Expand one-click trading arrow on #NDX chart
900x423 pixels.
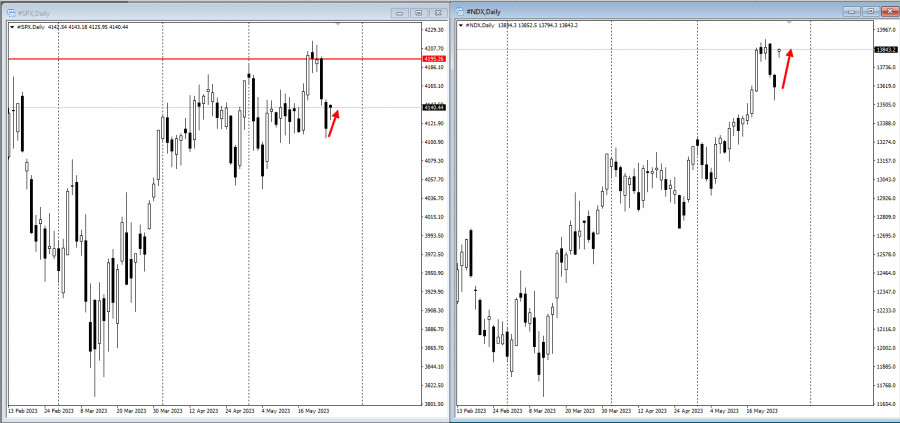coord(461,25)
